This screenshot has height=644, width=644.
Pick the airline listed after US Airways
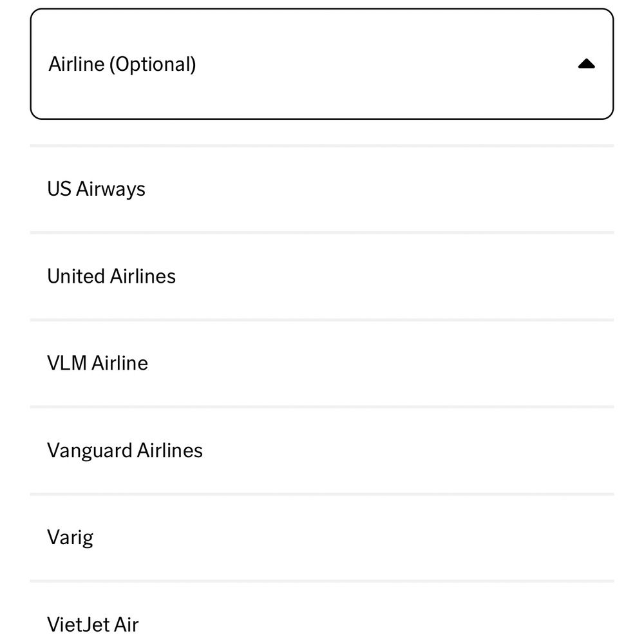point(111,276)
